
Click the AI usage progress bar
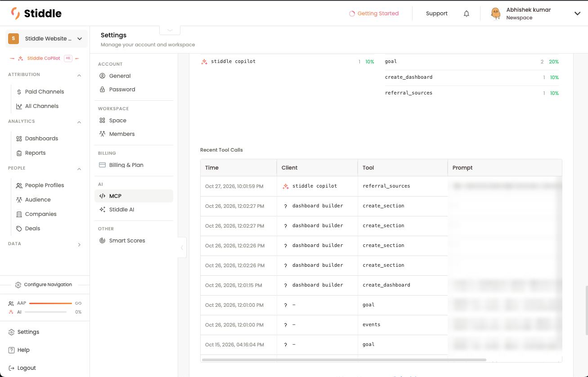46,312
